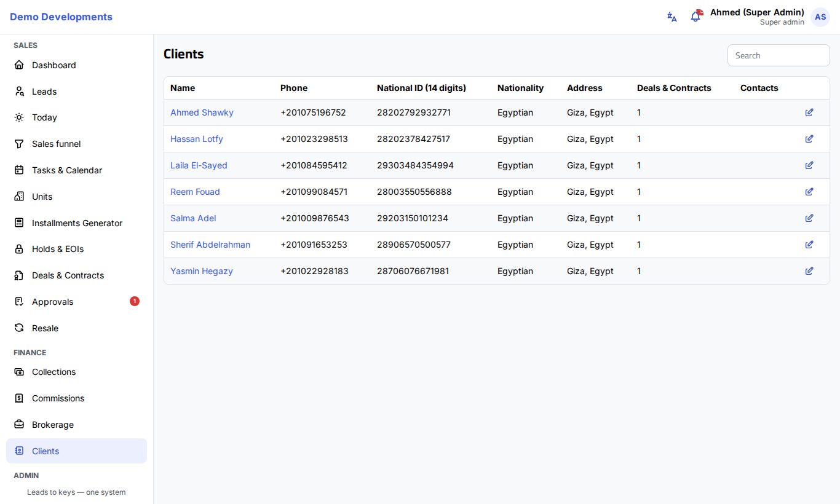This screenshot has height=504, width=840.
Task: Edit the Yasmin Hegazy client row
Action: pyautogui.click(x=809, y=271)
